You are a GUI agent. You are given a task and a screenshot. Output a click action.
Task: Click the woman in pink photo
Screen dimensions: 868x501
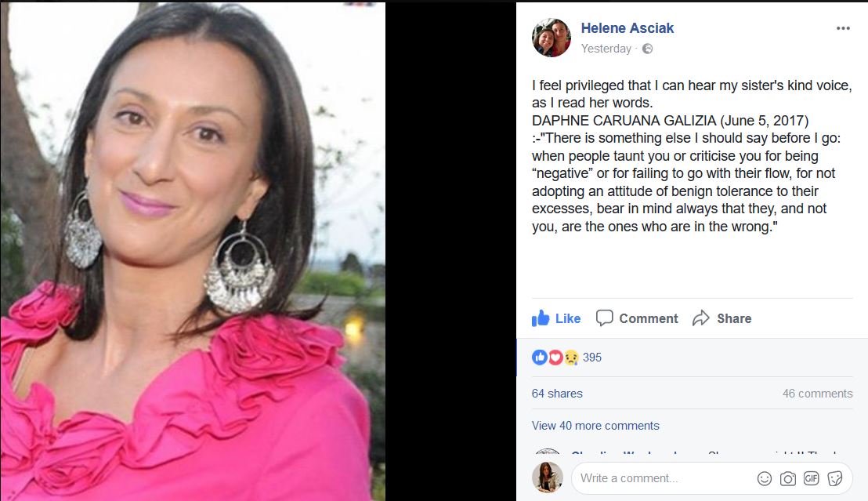point(193,251)
